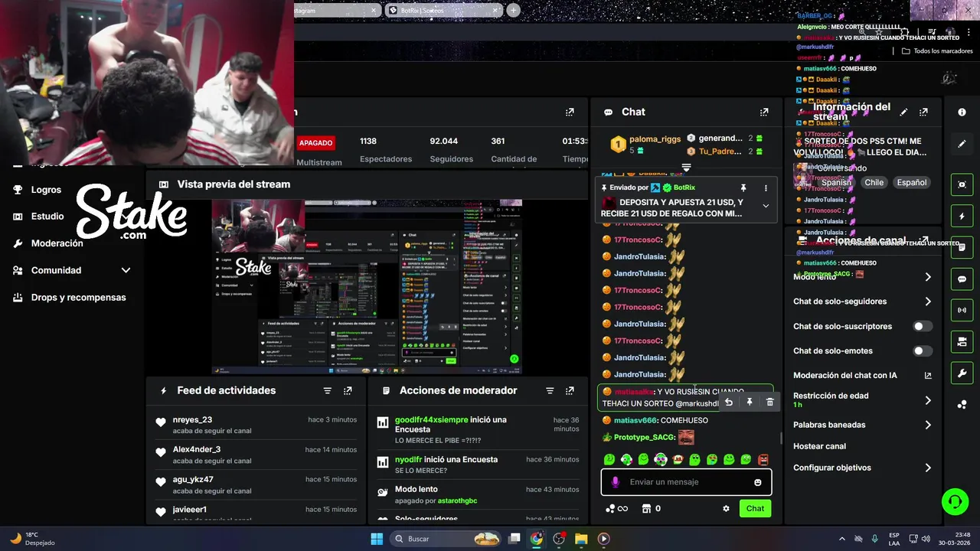Screen dimensions: 980x551
Task: Pop out the Acciones de moderador panel
Action: 570,390
